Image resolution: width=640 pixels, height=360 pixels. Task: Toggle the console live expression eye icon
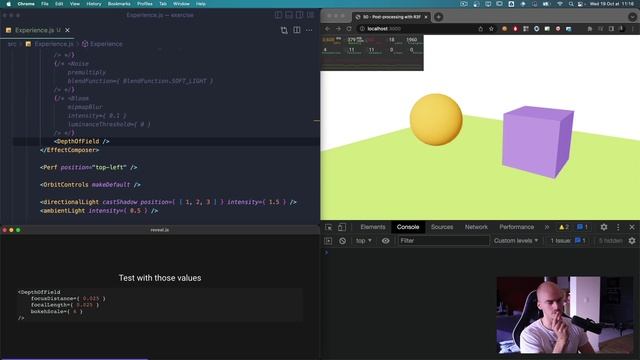point(385,241)
